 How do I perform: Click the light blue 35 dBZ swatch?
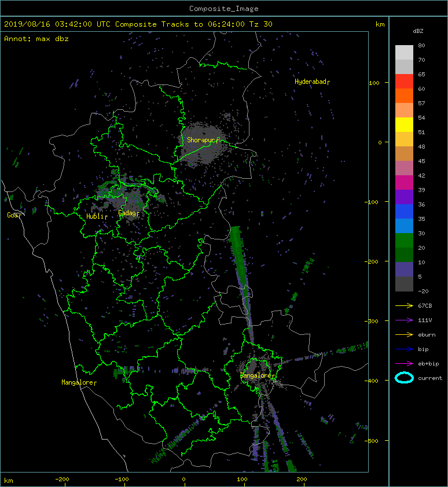(x=404, y=226)
